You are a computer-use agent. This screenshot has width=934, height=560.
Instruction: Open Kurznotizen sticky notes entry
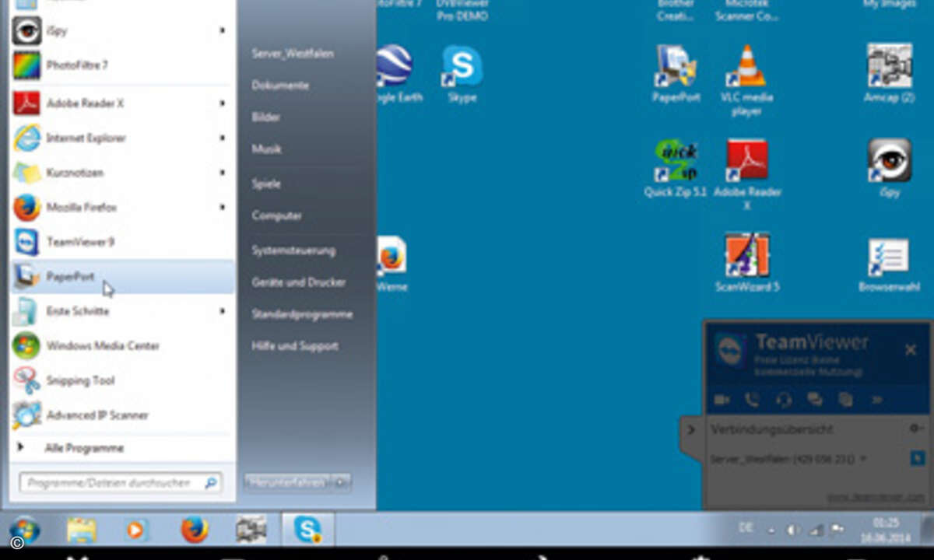click(121, 173)
